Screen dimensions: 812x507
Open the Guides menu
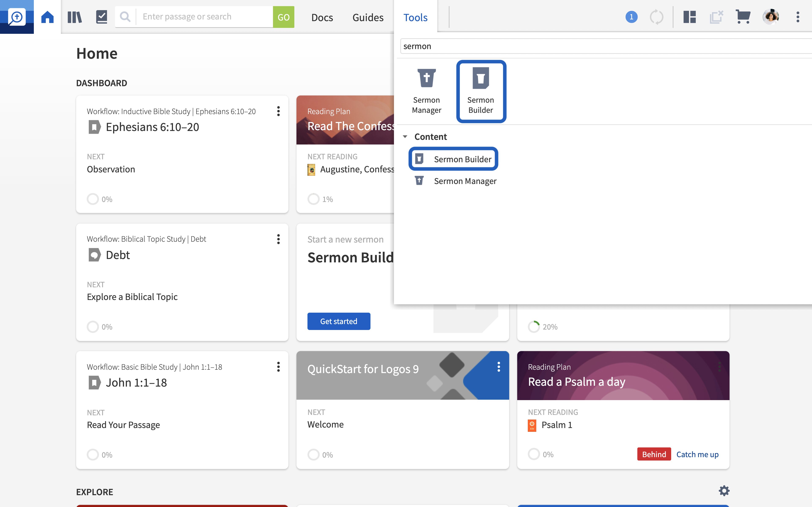click(x=368, y=18)
